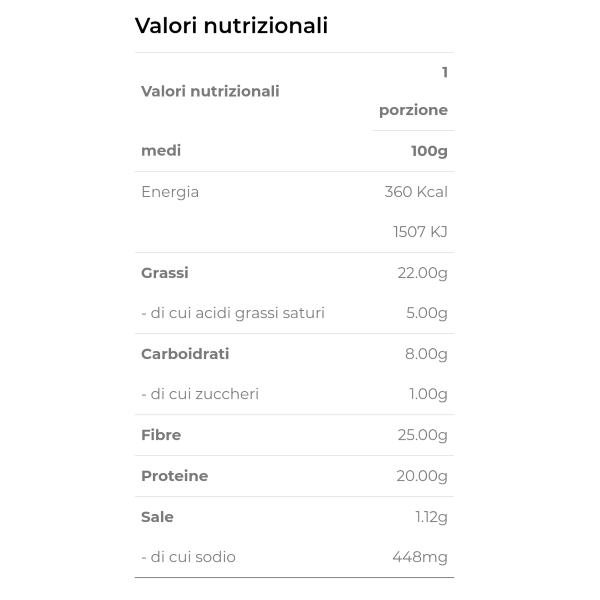Image resolution: width=600 pixels, height=600 pixels.
Task: Click the '1 porzione' column header
Action: pyautogui.click(x=413, y=91)
